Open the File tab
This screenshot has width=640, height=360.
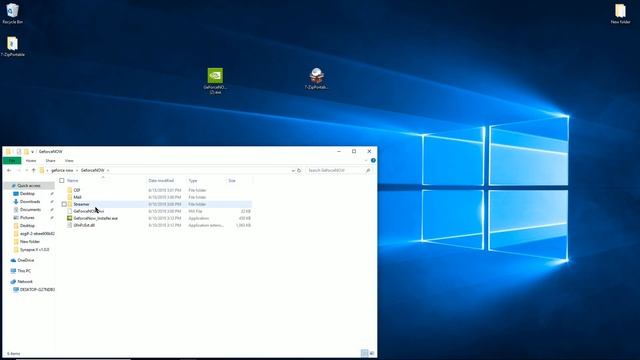[12, 160]
